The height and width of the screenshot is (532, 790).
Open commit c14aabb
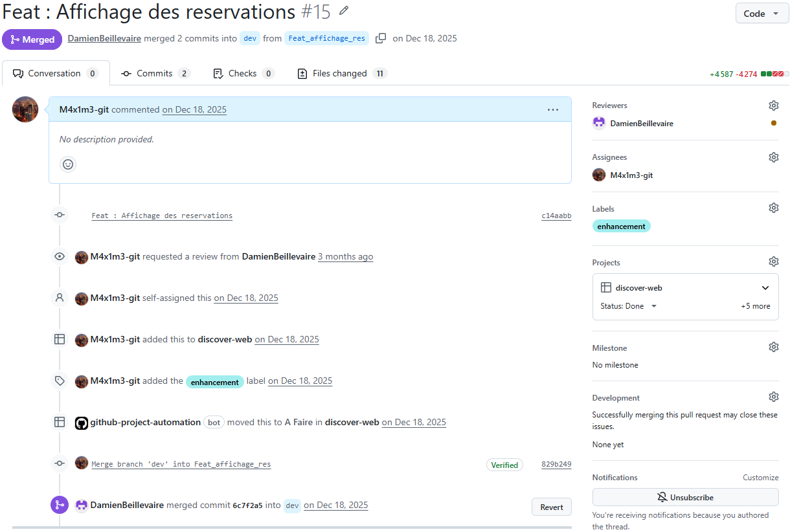[x=556, y=215]
